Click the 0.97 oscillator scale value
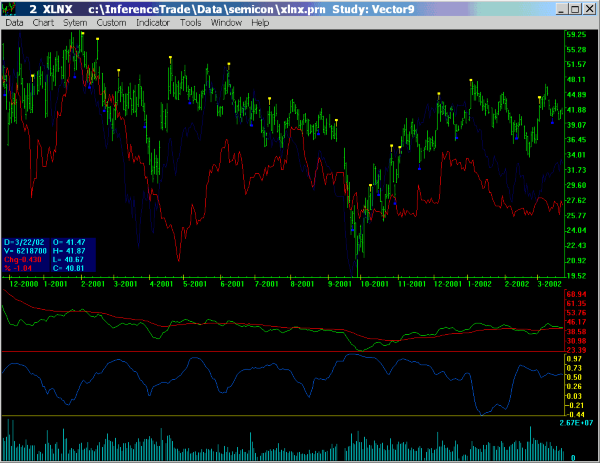Image resolution: width=600 pixels, height=463 pixels. click(574, 359)
